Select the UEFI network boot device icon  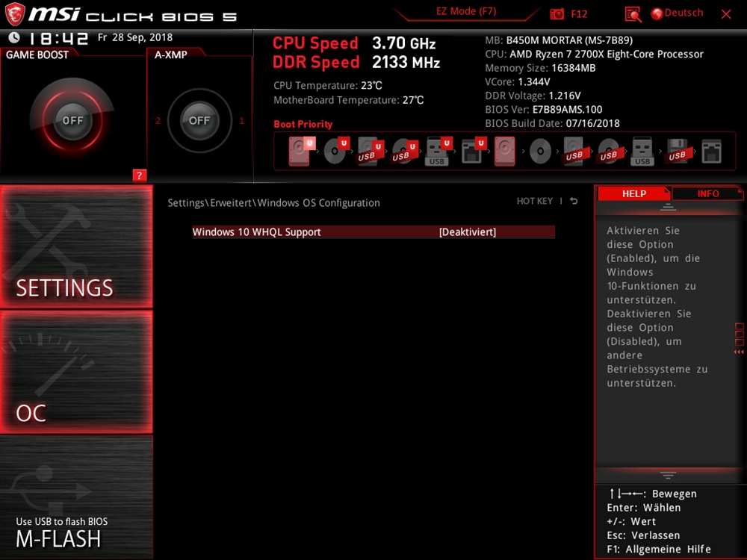tap(474, 151)
